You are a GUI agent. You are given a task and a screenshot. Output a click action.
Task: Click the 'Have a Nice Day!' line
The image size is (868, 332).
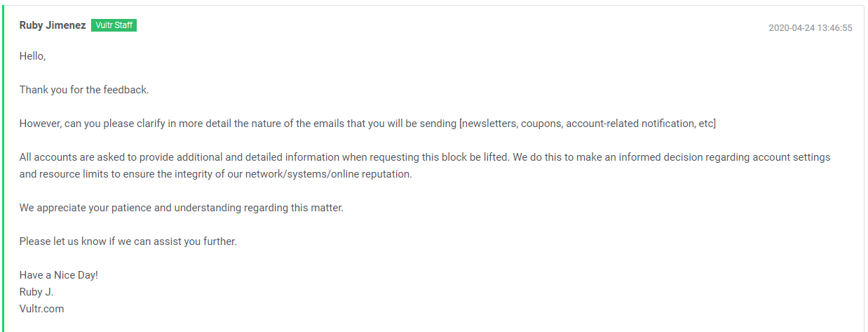(59, 275)
